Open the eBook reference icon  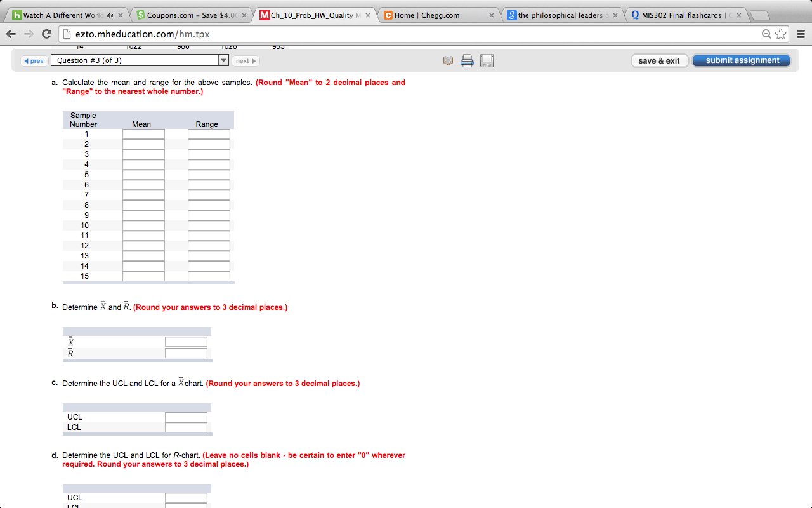pos(449,61)
